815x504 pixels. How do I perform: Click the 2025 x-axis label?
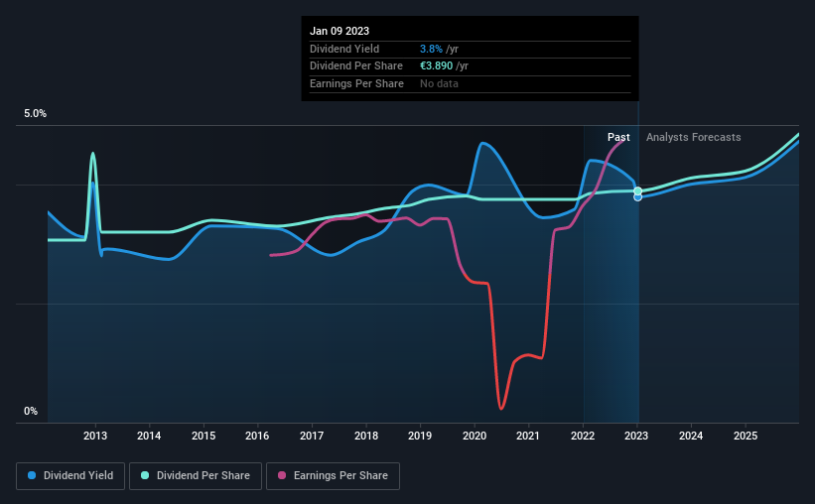(x=746, y=436)
